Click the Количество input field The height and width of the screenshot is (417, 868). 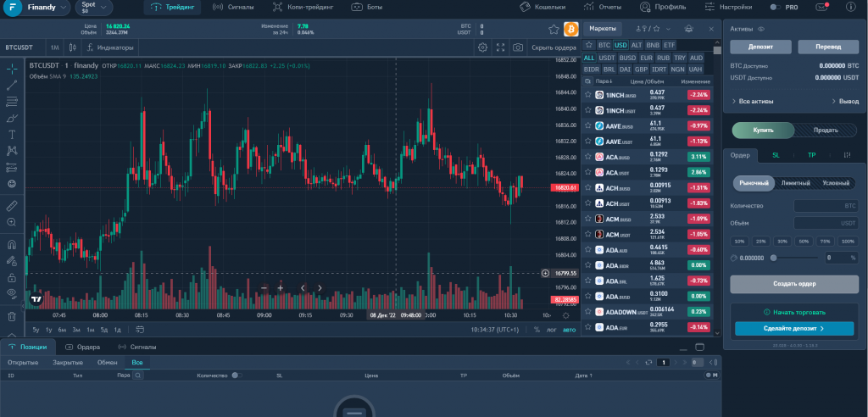point(826,206)
